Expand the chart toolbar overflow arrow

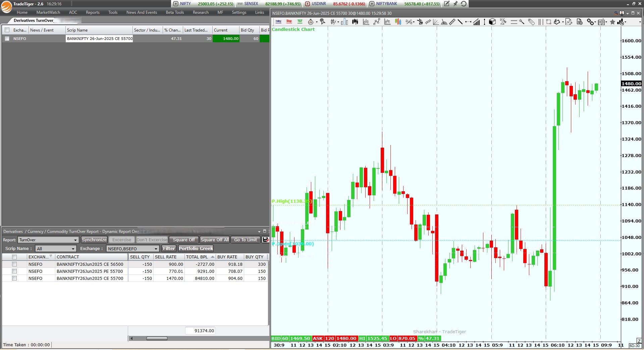[640, 22]
